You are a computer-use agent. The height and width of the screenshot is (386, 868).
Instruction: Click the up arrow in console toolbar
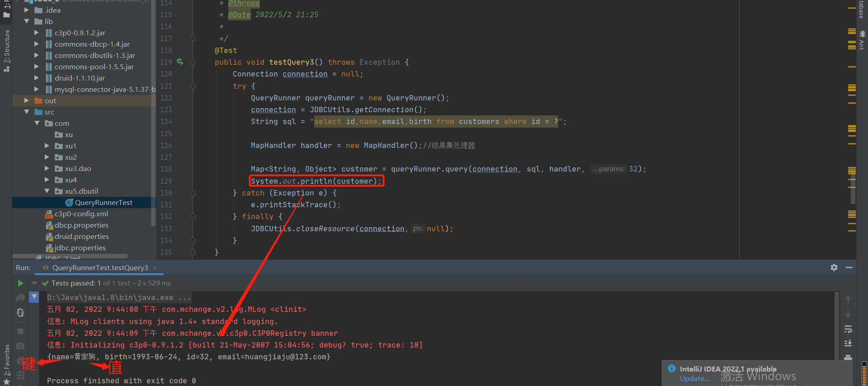point(848,300)
